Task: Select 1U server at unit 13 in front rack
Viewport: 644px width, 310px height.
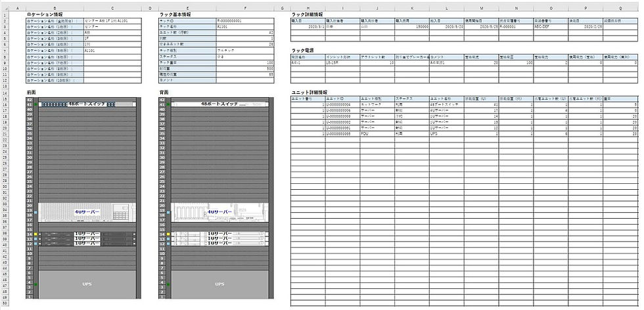Action: (87, 238)
